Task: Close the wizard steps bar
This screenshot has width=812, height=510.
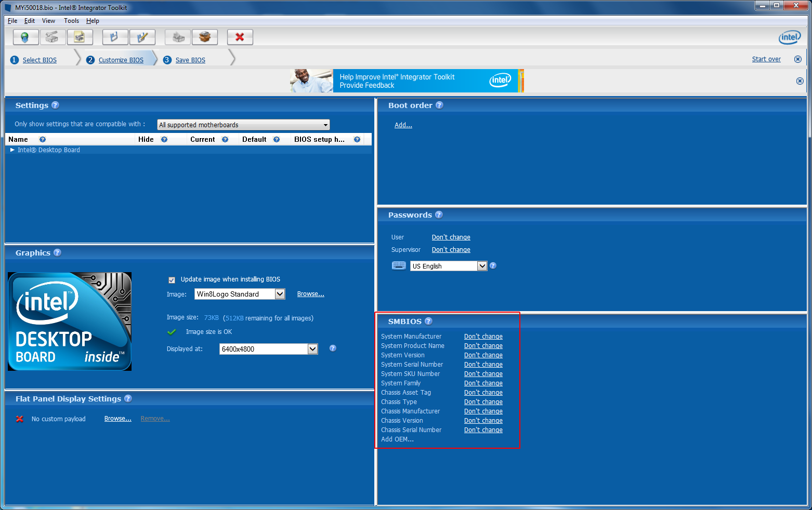Action: tap(797, 59)
